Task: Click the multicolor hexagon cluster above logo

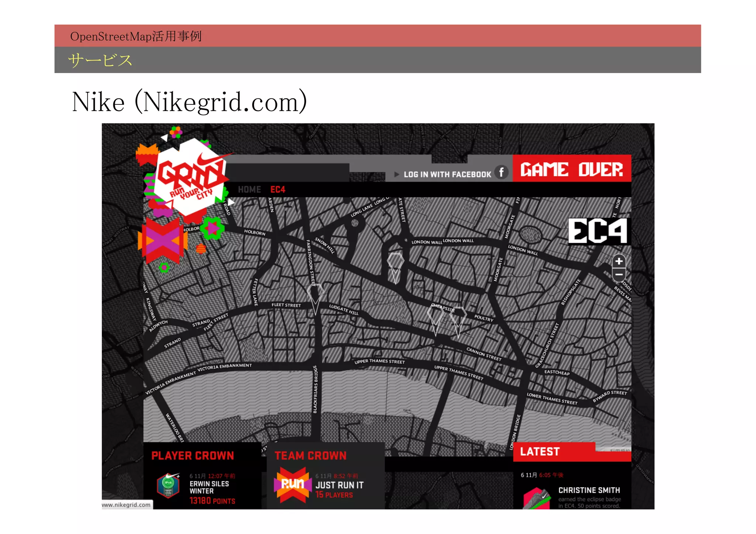Action: click(x=176, y=132)
